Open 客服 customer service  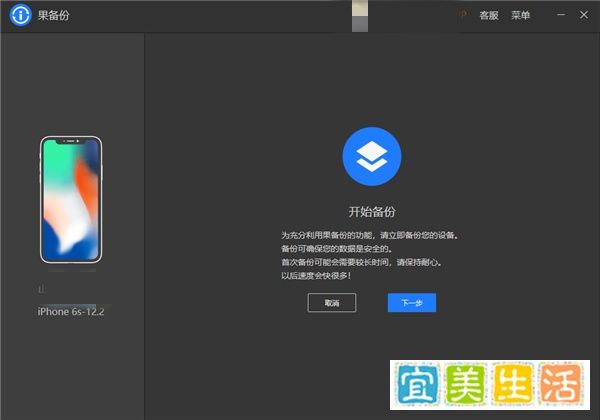488,16
